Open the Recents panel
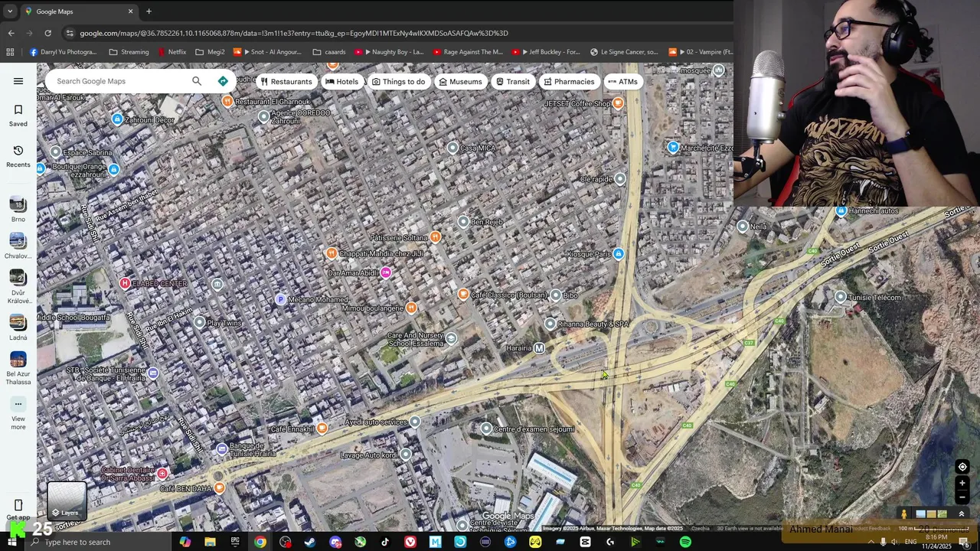 point(18,156)
